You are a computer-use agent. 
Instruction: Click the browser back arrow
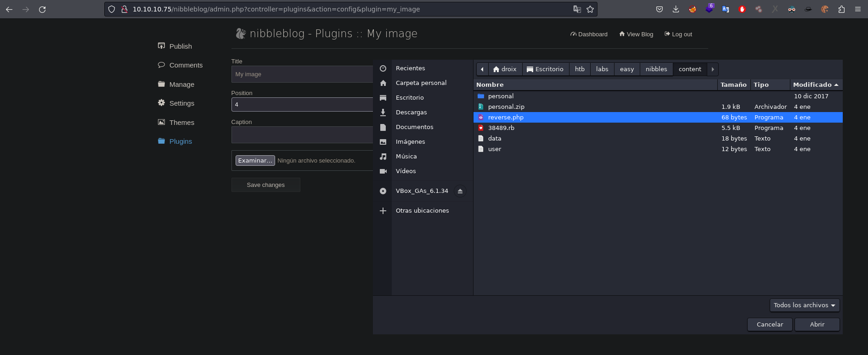9,9
